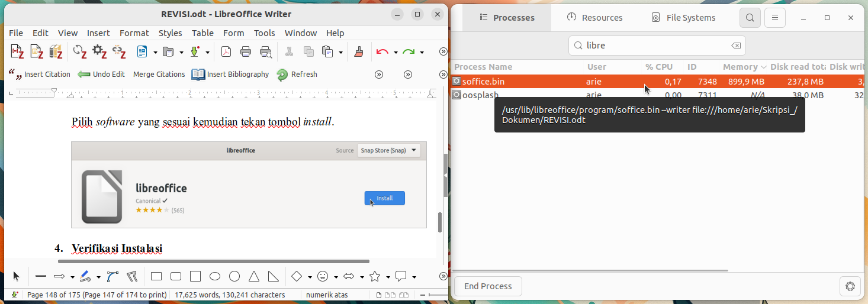868x304 pixels.
Task: Select the Line with arrow tool
Action: tap(59, 276)
